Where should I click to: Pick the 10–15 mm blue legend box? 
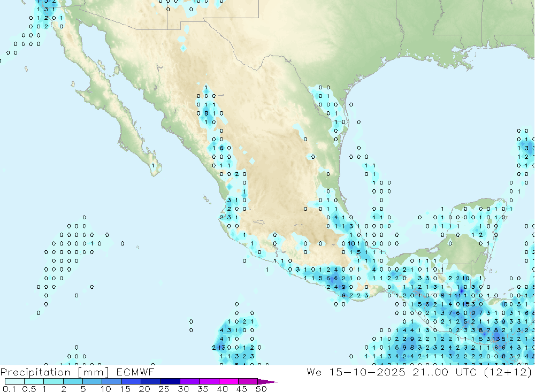coord(112,381)
